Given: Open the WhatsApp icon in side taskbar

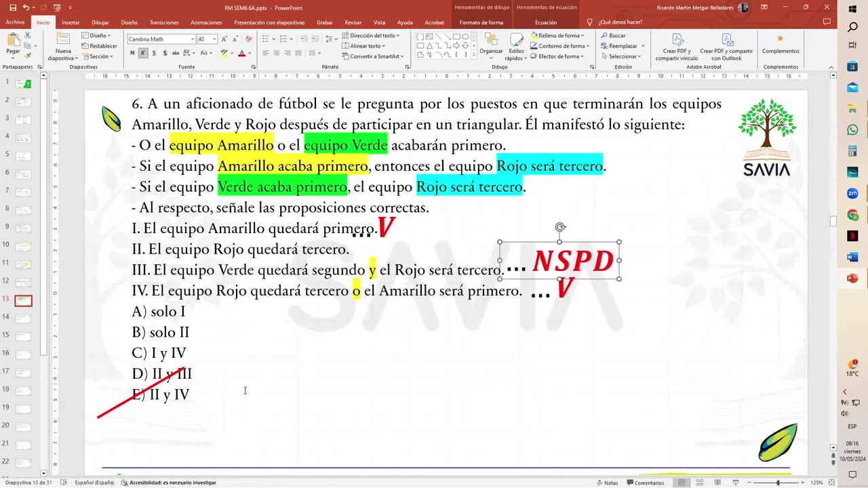Looking at the screenshot, I should 852,129.
